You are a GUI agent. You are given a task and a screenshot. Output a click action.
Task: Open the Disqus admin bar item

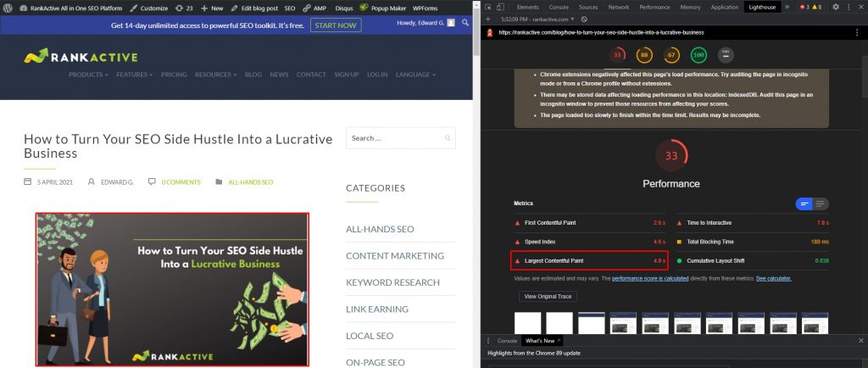(344, 8)
